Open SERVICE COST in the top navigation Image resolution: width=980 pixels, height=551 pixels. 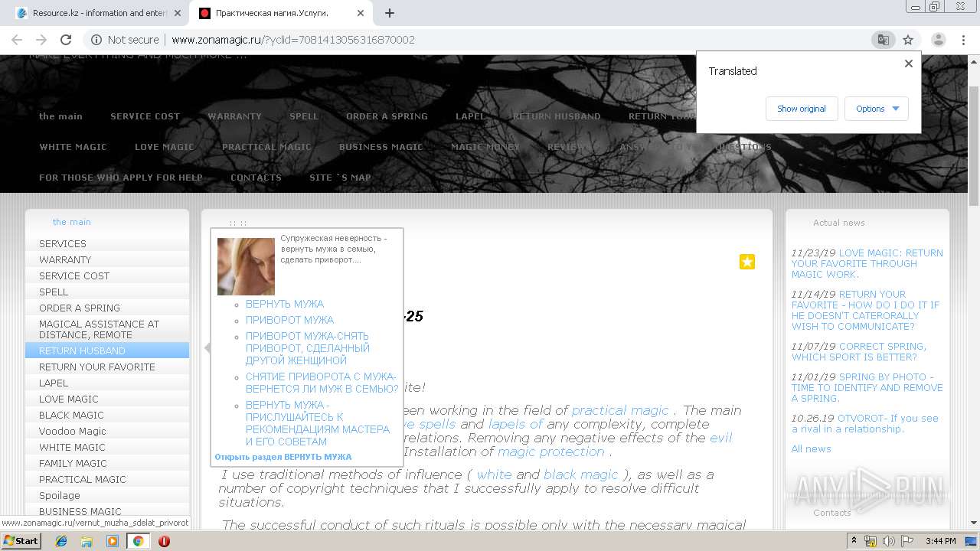tap(145, 116)
